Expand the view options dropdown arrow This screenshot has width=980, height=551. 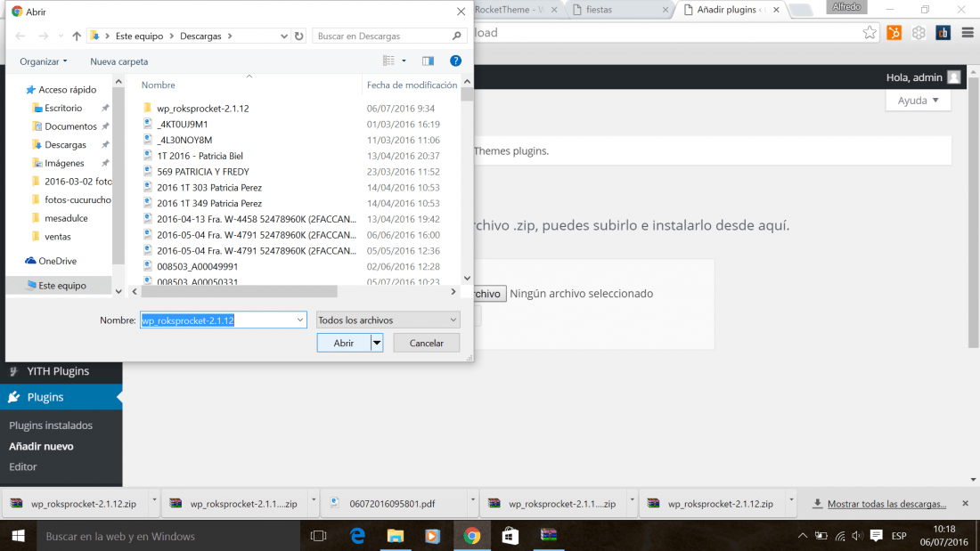(x=404, y=61)
